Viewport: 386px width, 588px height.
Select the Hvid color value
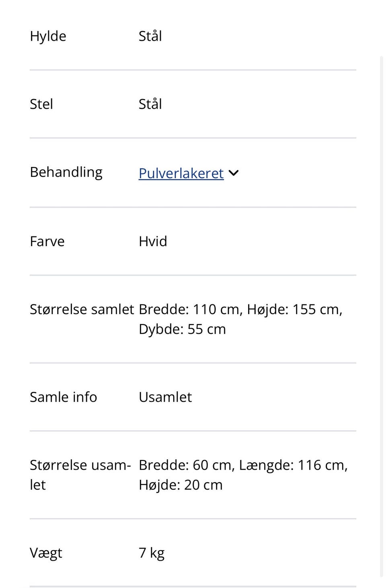(153, 241)
